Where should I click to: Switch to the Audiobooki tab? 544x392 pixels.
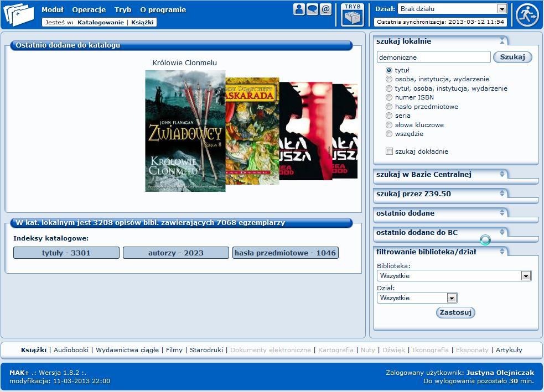click(71, 350)
